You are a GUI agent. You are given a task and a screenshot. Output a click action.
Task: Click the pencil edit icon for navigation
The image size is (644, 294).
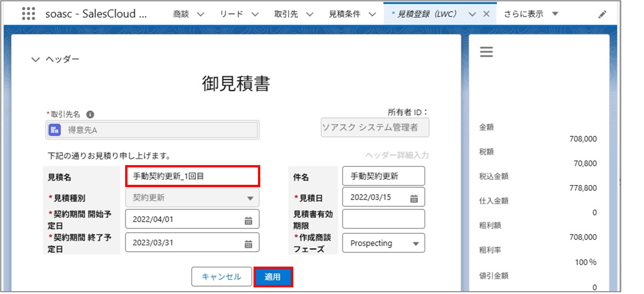[x=603, y=14]
